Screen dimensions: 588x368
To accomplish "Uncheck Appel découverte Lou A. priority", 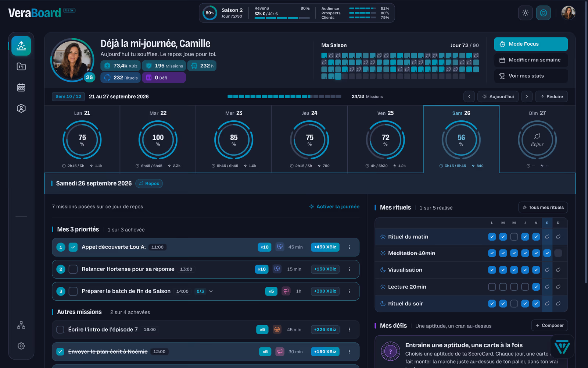I will [73, 247].
